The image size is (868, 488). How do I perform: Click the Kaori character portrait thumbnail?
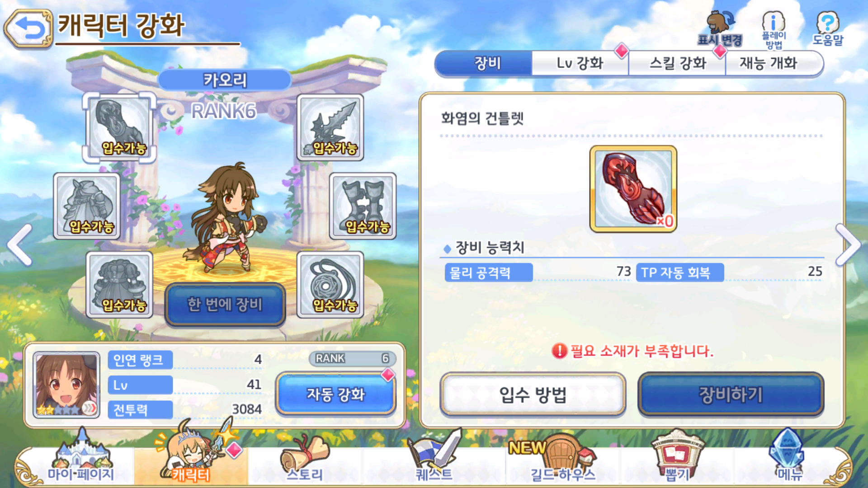pyautogui.click(x=66, y=385)
